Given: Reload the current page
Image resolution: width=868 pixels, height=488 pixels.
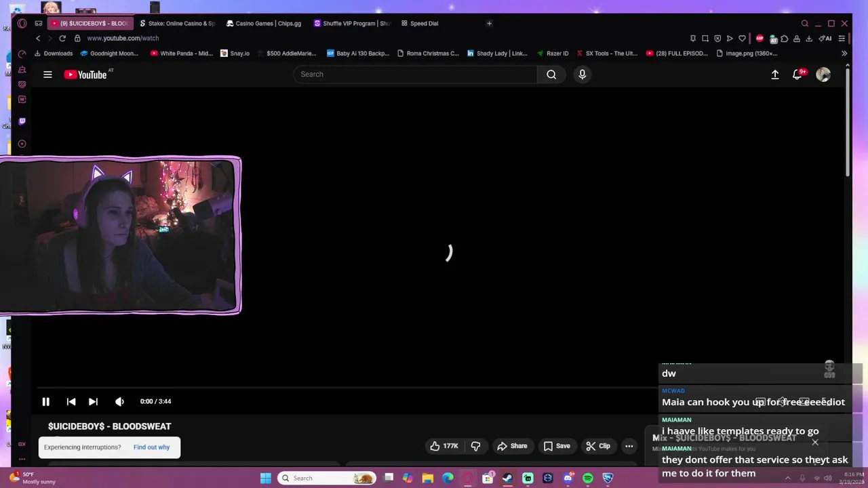Looking at the screenshot, I should [62, 39].
